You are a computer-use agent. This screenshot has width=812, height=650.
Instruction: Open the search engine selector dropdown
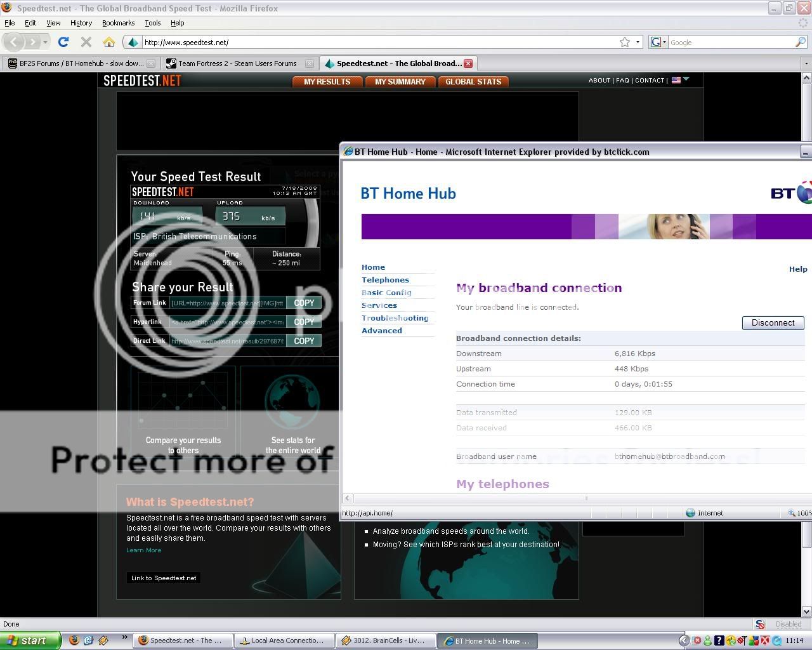[658, 42]
